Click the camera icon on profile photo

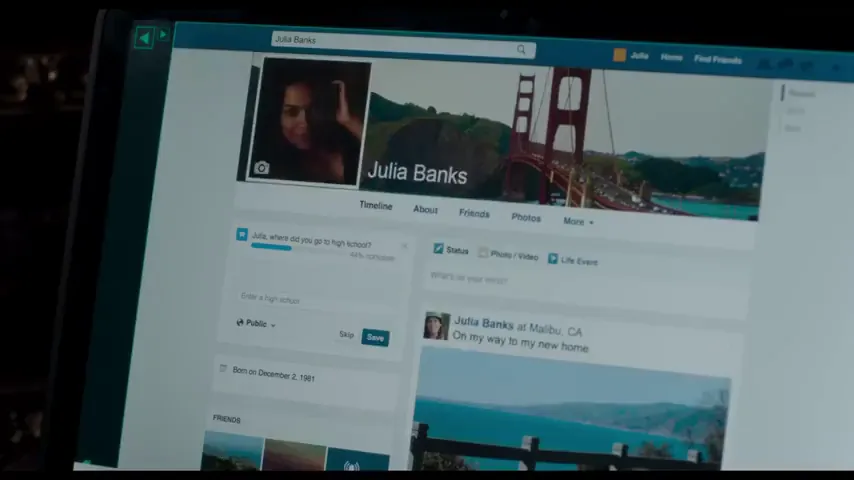[261, 167]
